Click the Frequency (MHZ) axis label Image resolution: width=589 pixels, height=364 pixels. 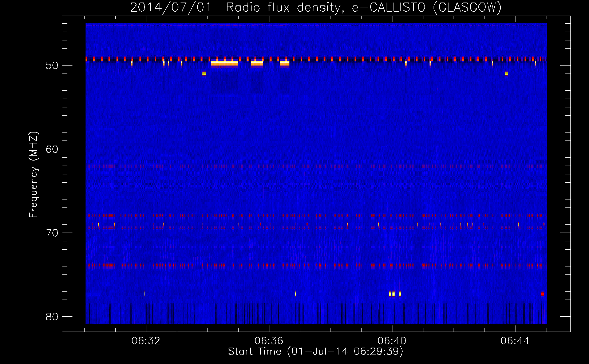(33, 175)
